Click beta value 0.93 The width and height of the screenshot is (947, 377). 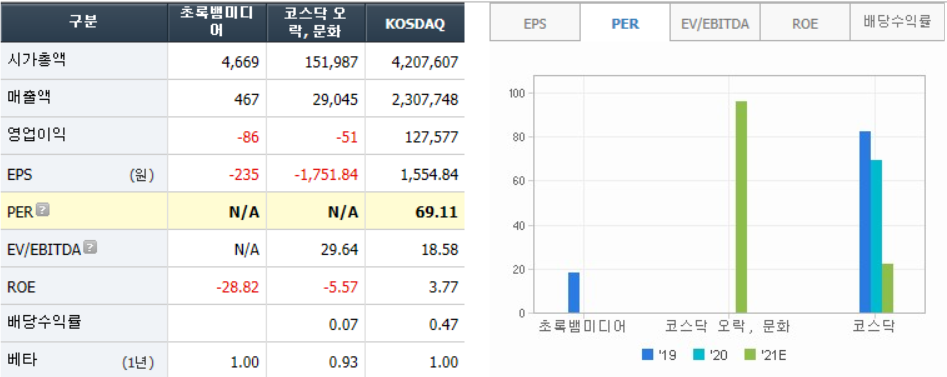pyautogui.click(x=345, y=362)
